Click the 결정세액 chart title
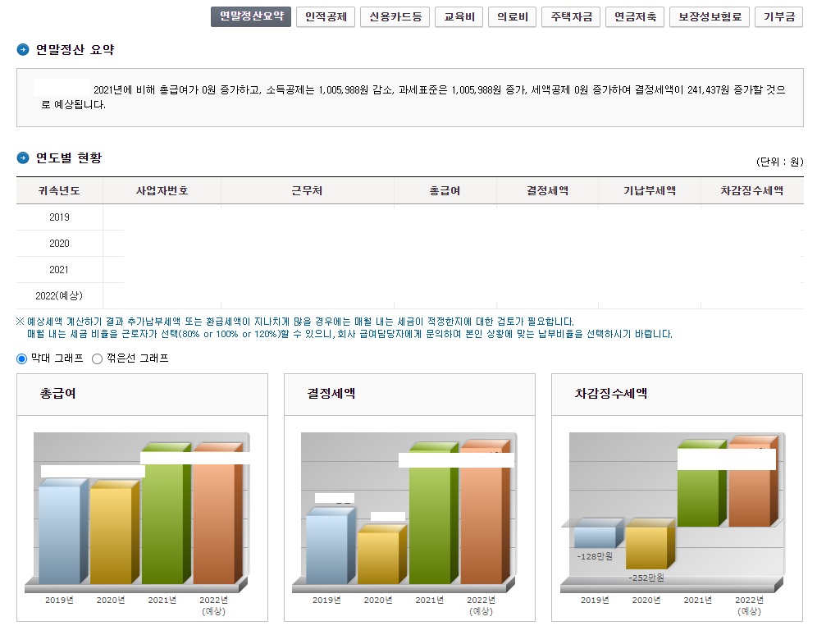 (x=331, y=394)
